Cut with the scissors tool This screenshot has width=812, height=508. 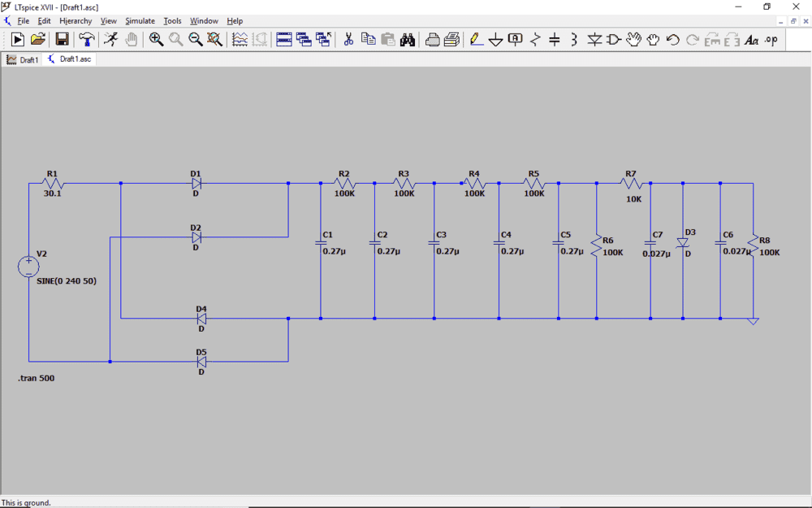pyautogui.click(x=348, y=38)
